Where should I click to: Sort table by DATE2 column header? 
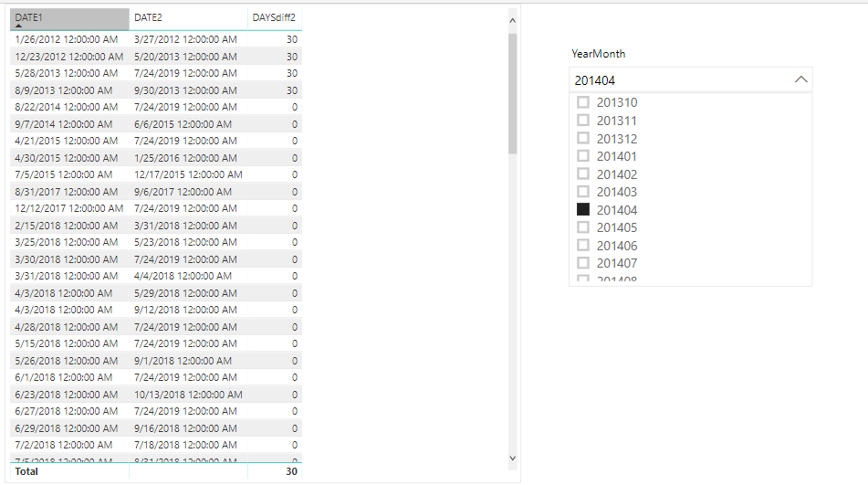pos(188,18)
